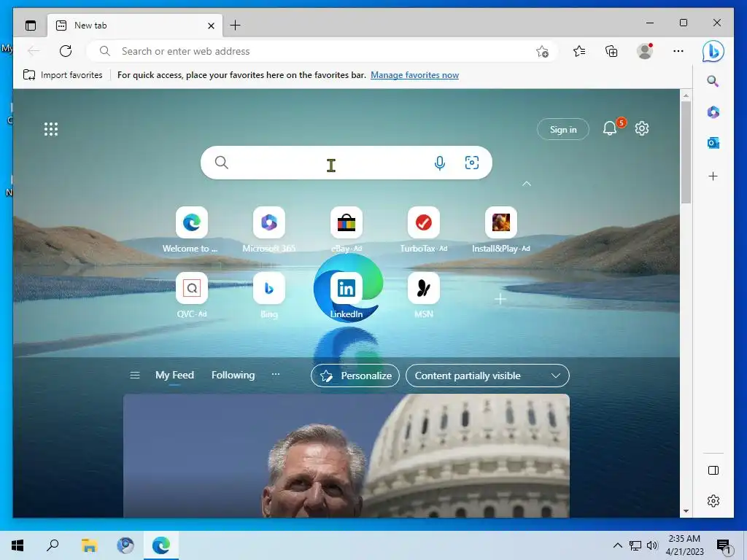The width and height of the screenshot is (747, 560).
Task: Open the Windows Start menu
Action: coord(18,545)
